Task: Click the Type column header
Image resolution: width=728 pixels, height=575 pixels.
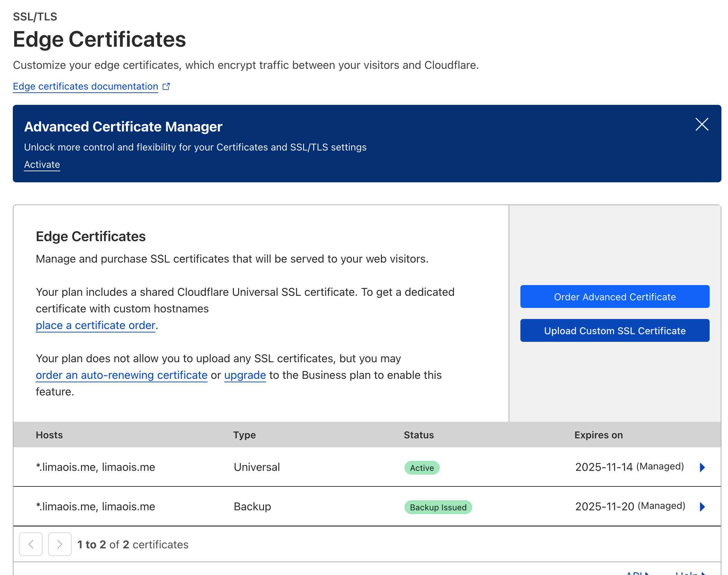Action: [244, 435]
